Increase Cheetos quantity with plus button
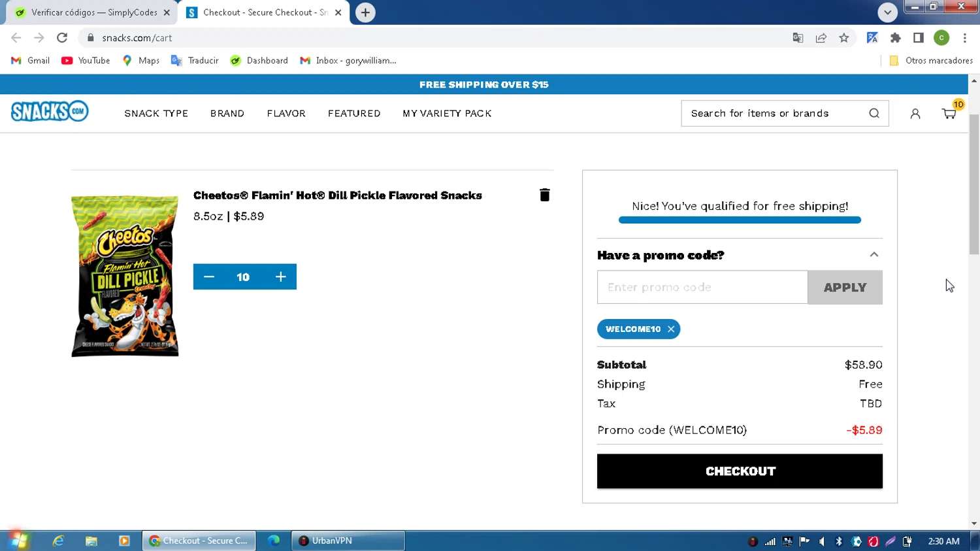 [281, 277]
